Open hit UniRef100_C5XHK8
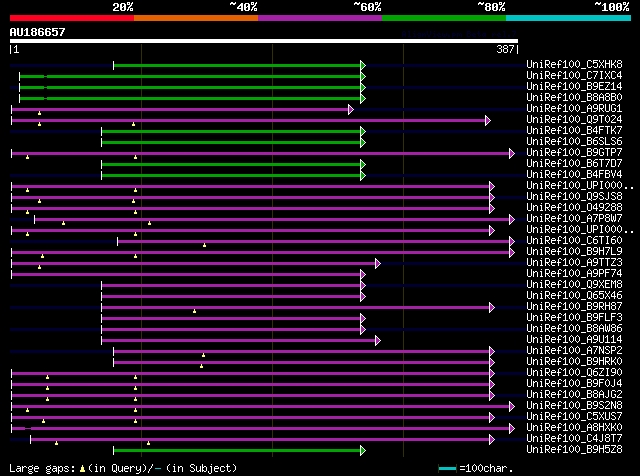Image resolution: width=640 pixels, height=476 pixels. tap(574, 64)
